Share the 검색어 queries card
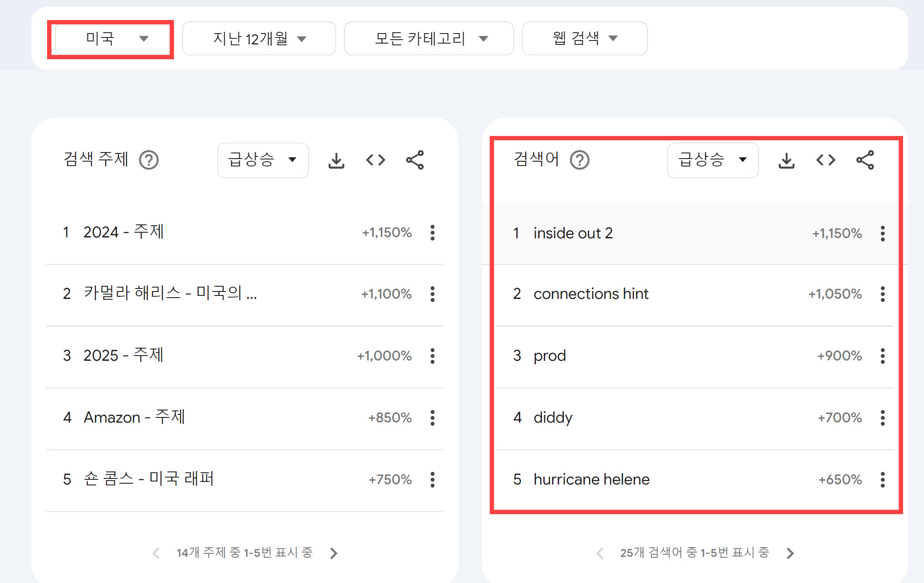Viewport: 924px width, 583px height. coord(865,160)
